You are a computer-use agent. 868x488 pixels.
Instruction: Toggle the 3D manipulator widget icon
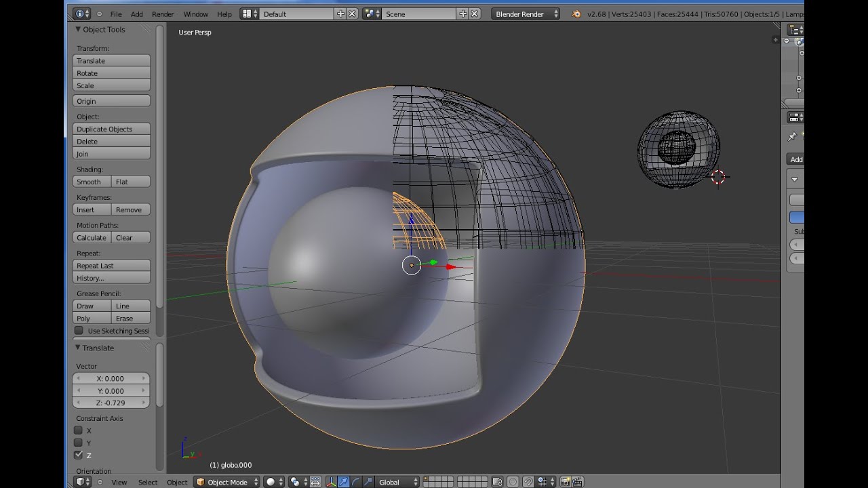pyautogui.click(x=331, y=482)
